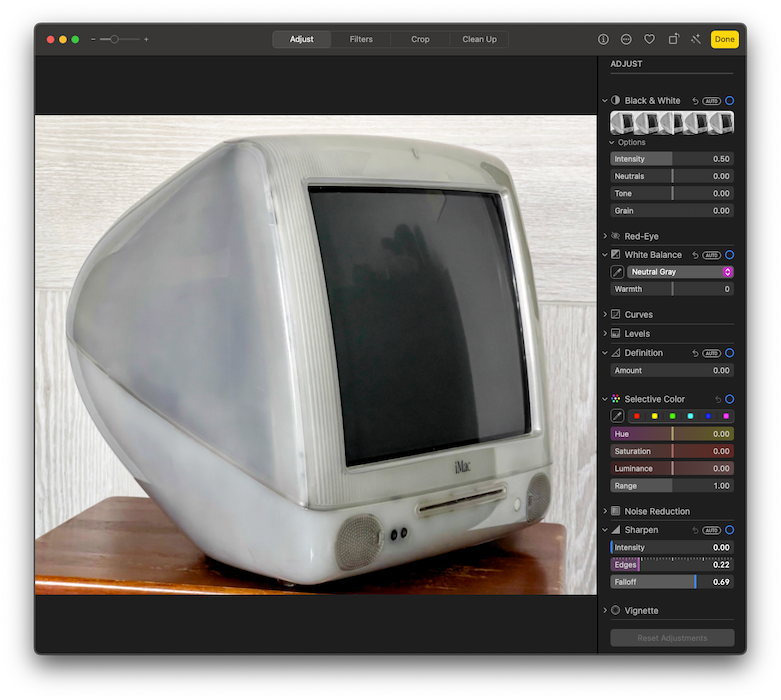Viewport: 781px width, 700px height.
Task: Expand the Levels section
Action: pos(605,333)
